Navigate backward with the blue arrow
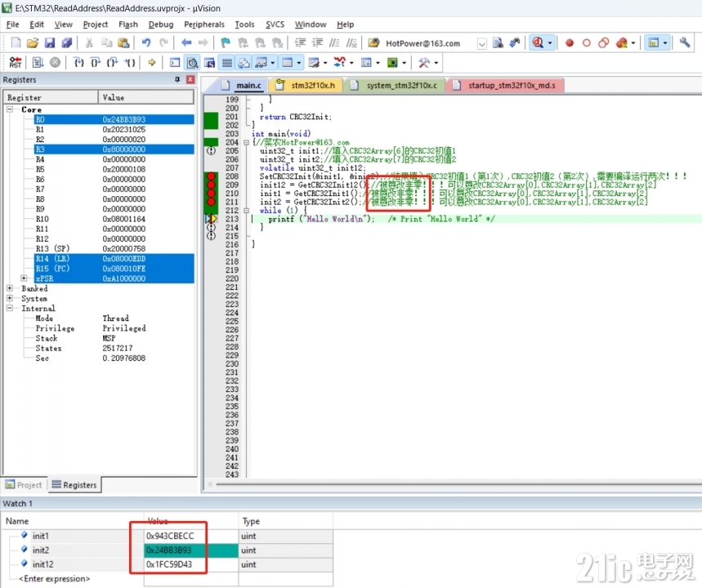This screenshot has width=702, height=588. click(x=186, y=43)
